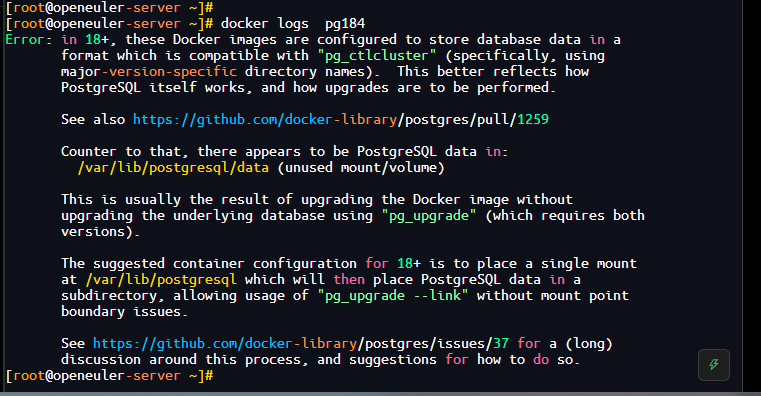Open the github postgres issues 37 link
This screenshot has width=761, height=396.
tap(301, 344)
